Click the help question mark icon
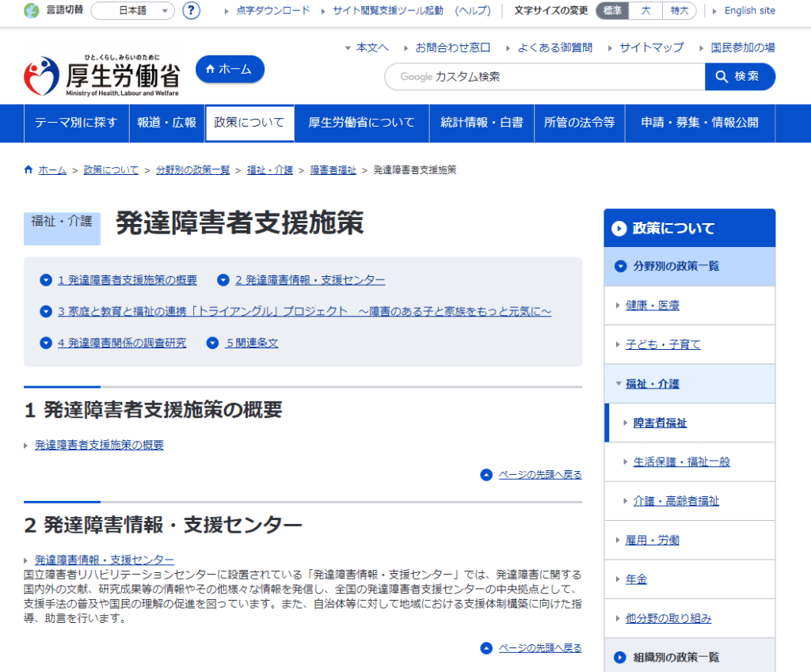The image size is (811, 672). click(191, 11)
